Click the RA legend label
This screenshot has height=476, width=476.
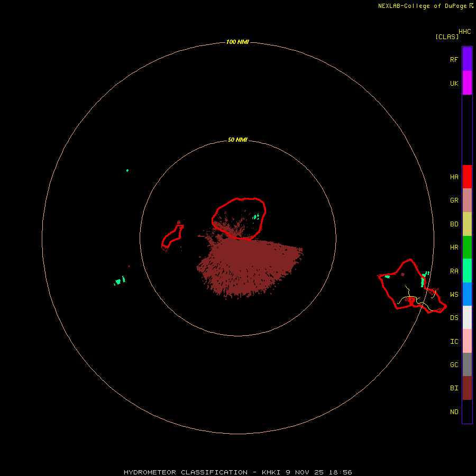coord(454,271)
